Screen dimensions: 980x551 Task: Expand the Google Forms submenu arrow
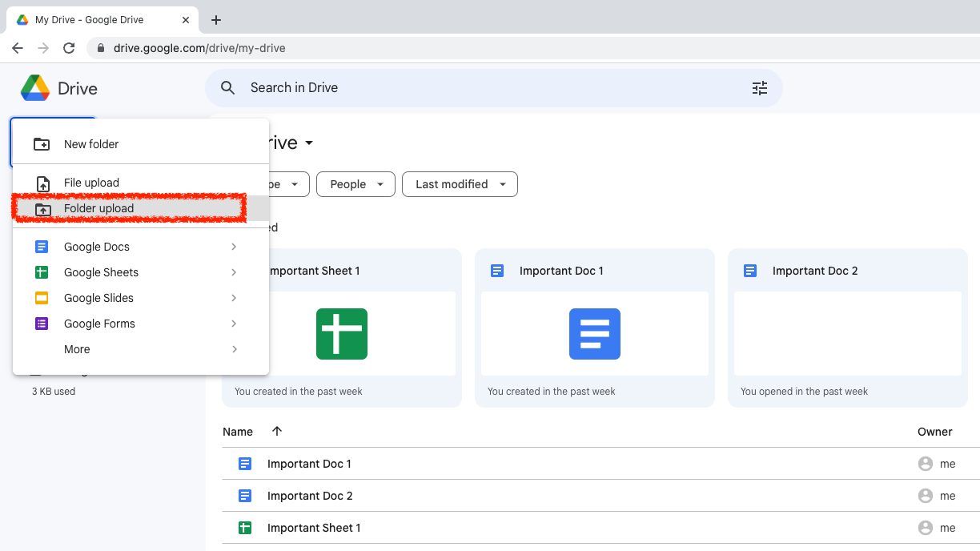[234, 324]
